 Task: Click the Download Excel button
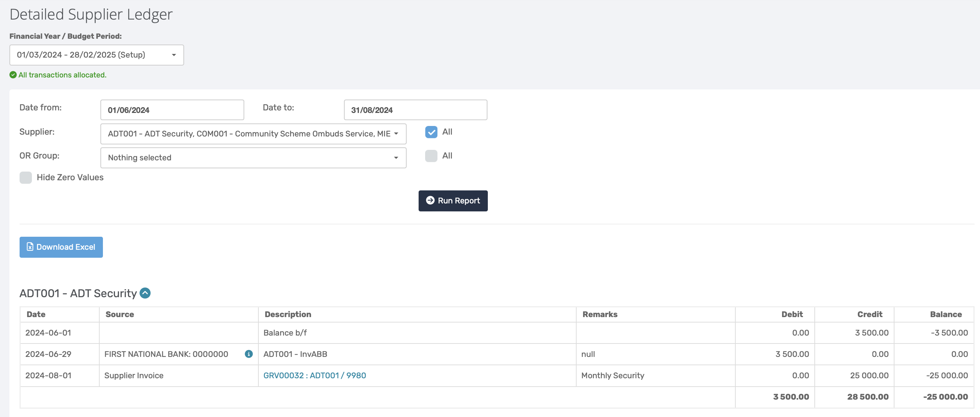(x=61, y=247)
